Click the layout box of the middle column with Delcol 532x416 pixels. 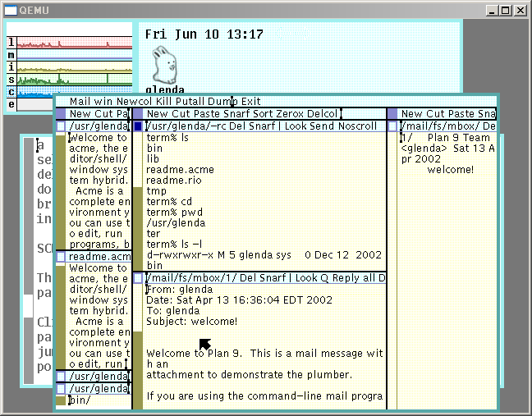138,113
